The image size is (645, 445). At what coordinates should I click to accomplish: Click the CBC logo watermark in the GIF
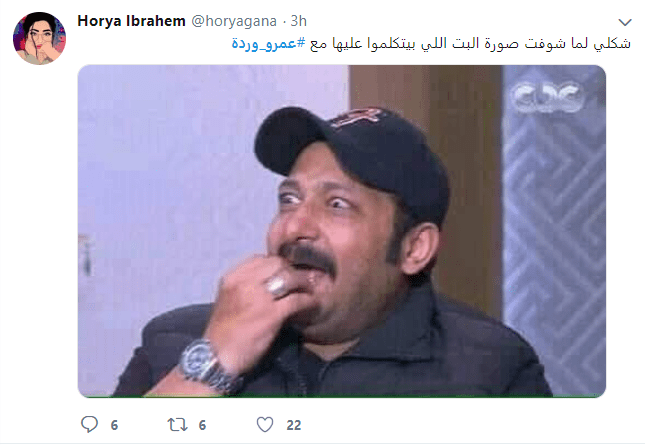tap(548, 97)
